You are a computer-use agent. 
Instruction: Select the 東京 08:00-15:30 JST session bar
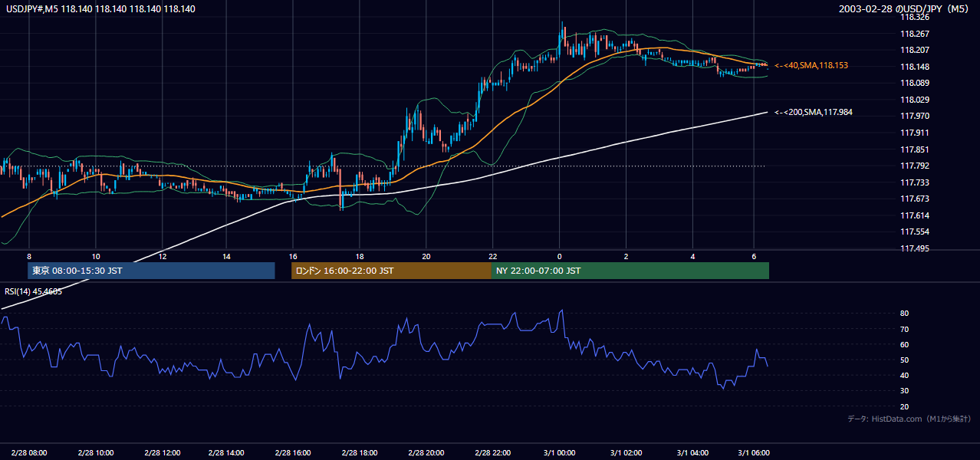151,271
